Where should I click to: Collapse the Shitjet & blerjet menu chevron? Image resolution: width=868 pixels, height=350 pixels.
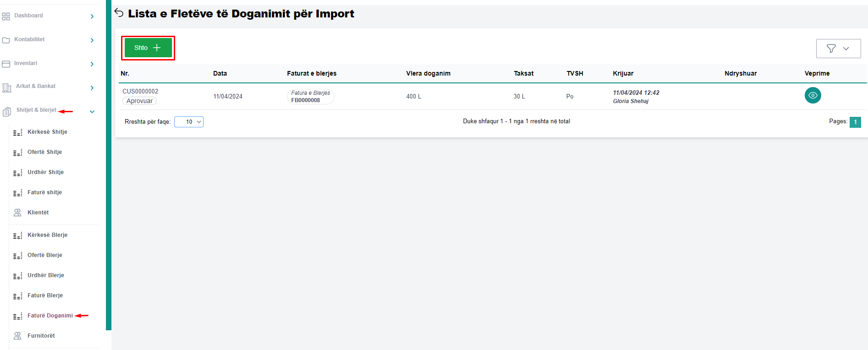pos(92,111)
